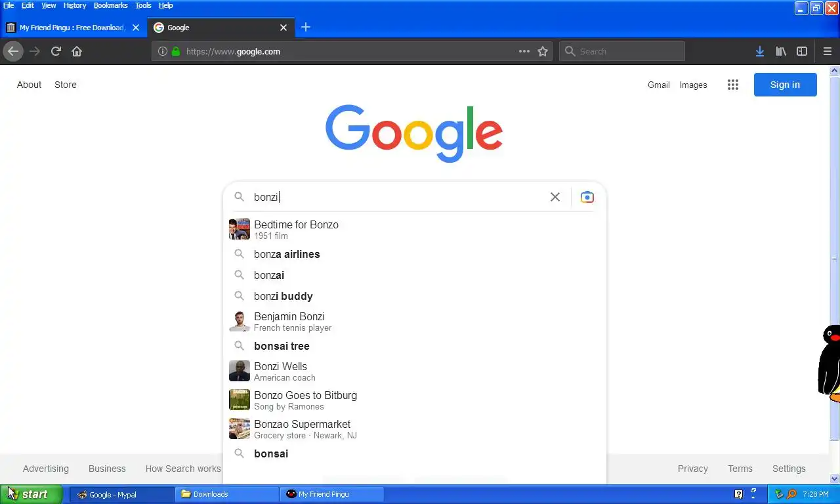Open the Edit menu
The height and width of the screenshot is (504, 840).
click(x=28, y=5)
